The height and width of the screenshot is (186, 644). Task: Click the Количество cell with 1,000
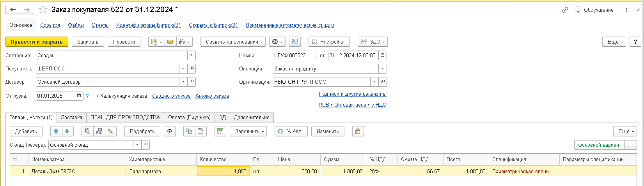coord(223,171)
